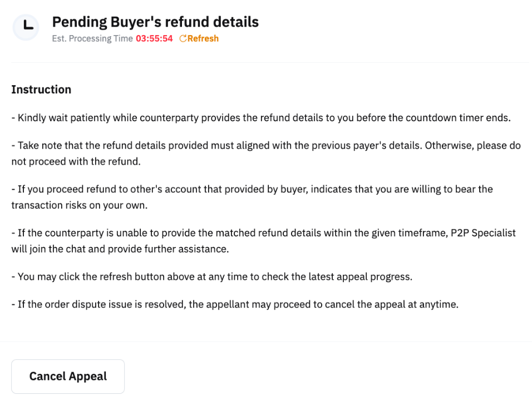Click the Pending Buyer's refund details heading
The height and width of the screenshot is (405, 532).
[155, 22]
